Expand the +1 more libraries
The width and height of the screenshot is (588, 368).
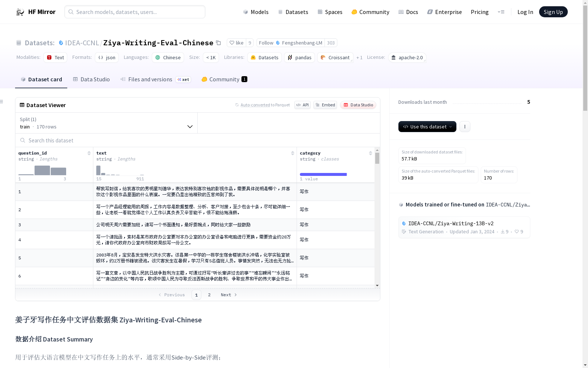click(359, 57)
